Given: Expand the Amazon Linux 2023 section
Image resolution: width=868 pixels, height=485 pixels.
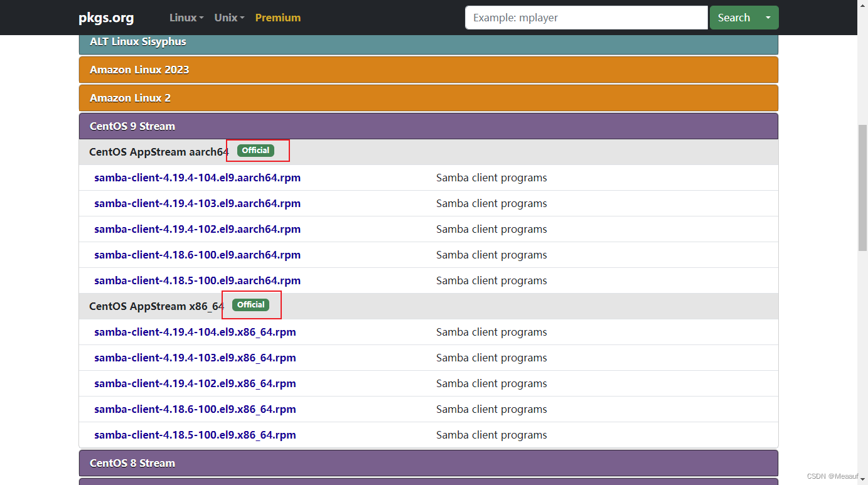Looking at the screenshot, I should (429, 70).
